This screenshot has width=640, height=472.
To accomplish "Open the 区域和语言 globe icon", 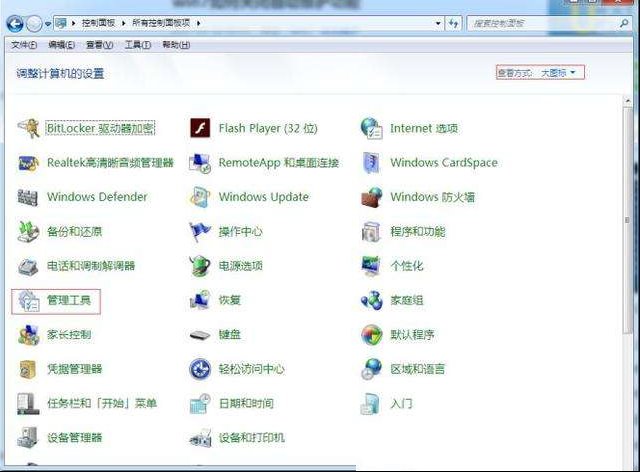I will (x=371, y=369).
